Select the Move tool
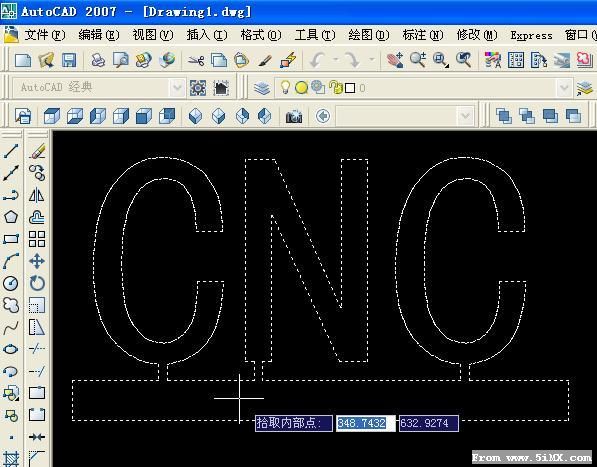 (x=37, y=261)
